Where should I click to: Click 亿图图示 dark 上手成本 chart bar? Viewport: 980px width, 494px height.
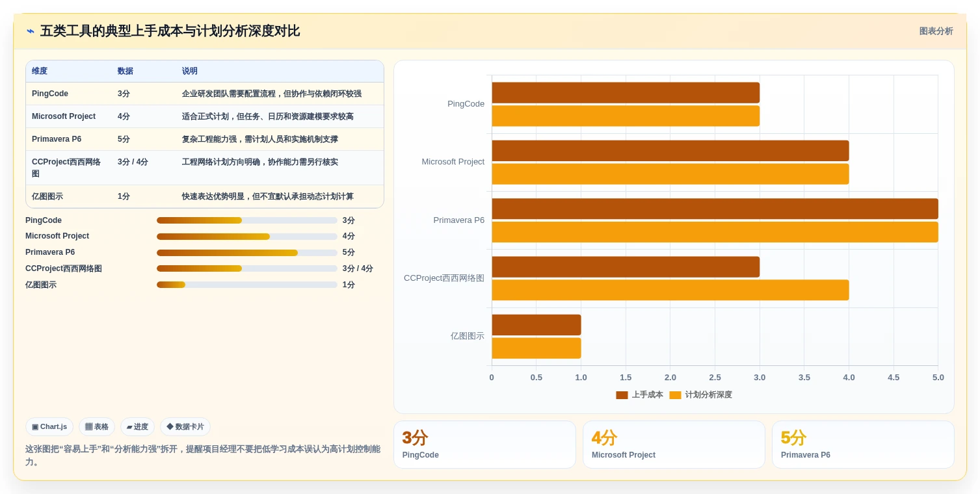pyautogui.click(x=536, y=325)
